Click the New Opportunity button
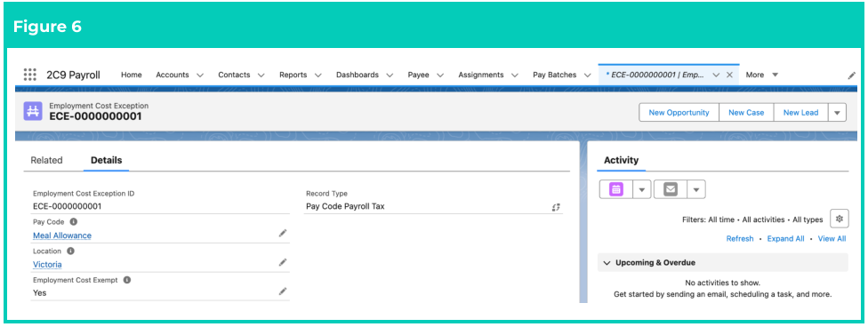The height and width of the screenshot is (327, 868). (679, 112)
